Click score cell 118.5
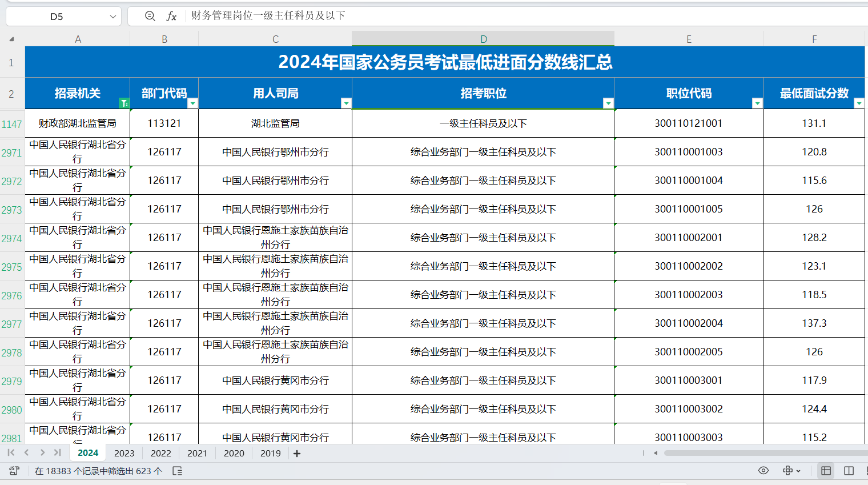 814,295
